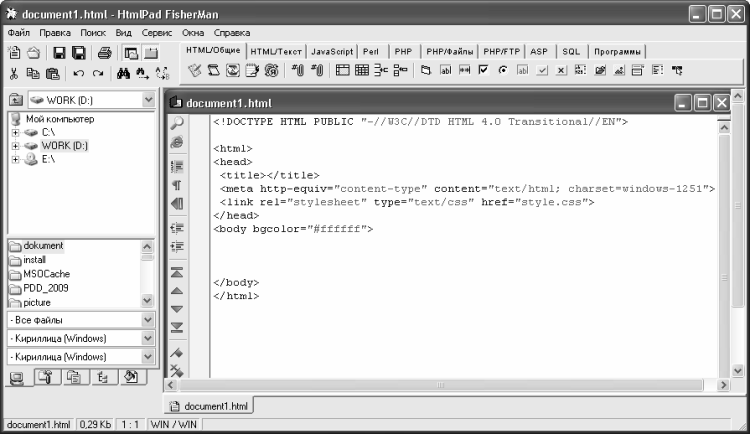This screenshot has width=750, height=434.
Task: Open the WORK (D:) drive dropdown
Action: pos(149,100)
